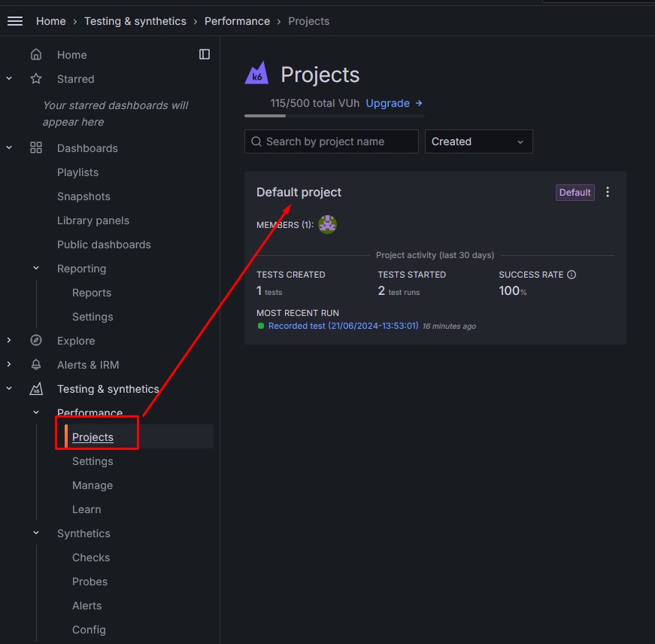Click the Dashboards grid icon
655x644 pixels.
point(36,148)
